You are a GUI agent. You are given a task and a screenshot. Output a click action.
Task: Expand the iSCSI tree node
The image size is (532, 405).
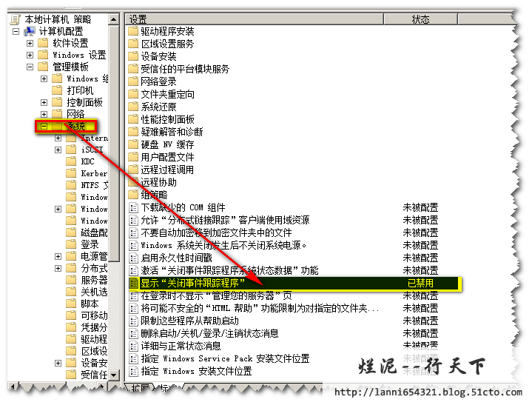pyautogui.click(x=58, y=150)
